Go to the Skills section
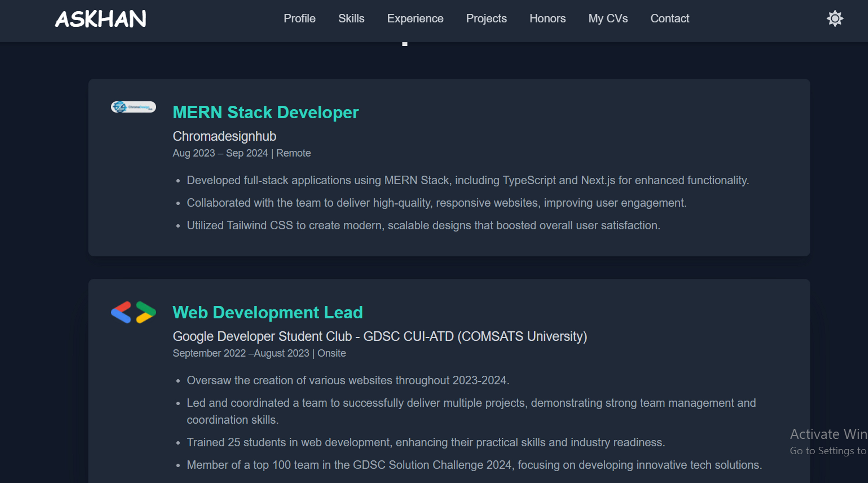 (x=351, y=19)
